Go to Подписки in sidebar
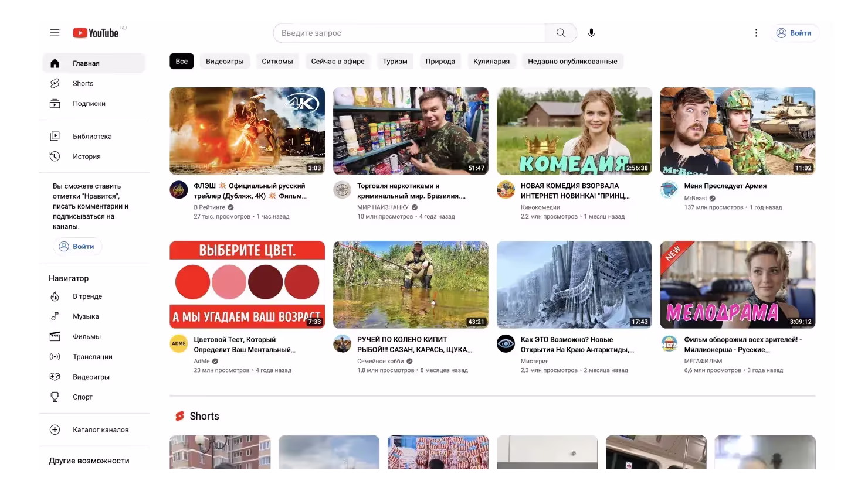Viewport: 868px width, 491px height. point(89,104)
